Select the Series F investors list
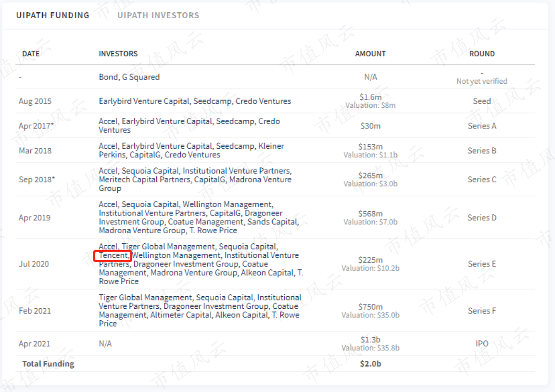The width and height of the screenshot is (555, 392). (x=200, y=310)
